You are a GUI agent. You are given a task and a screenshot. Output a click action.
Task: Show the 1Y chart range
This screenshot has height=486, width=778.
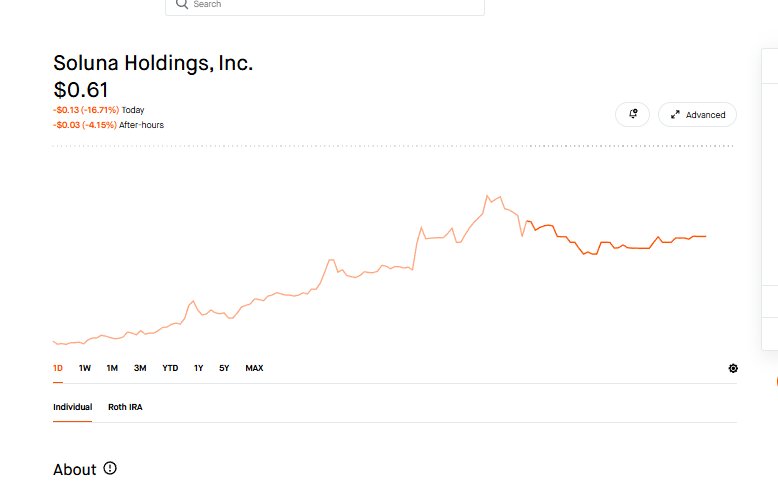pyautogui.click(x=198, y=368)
